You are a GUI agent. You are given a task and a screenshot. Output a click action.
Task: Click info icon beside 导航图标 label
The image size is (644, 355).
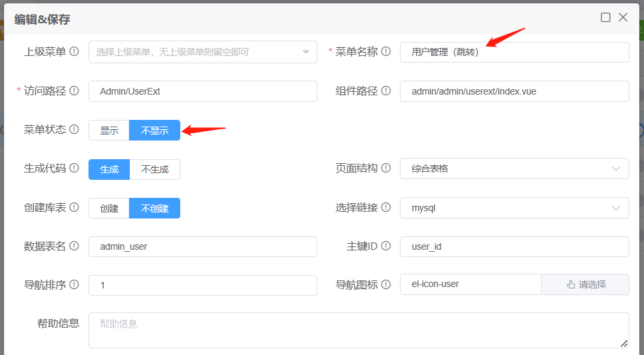click(386, 285)
